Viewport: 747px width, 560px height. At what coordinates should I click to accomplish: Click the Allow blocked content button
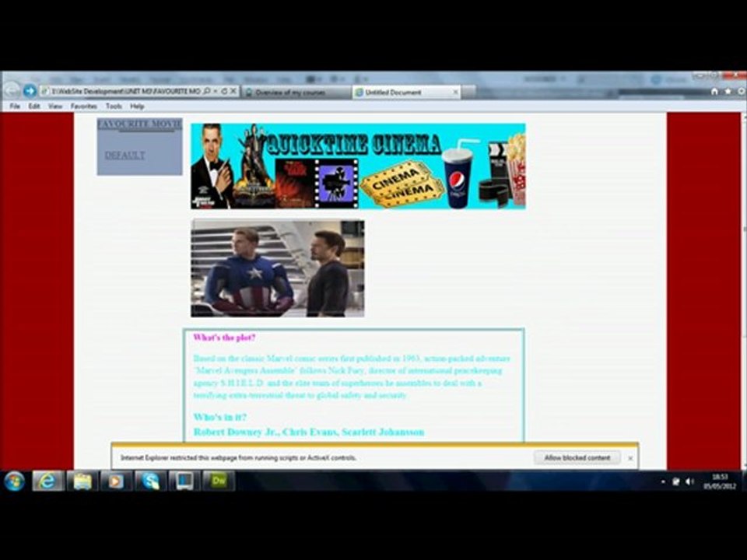[x=577, y=457]
